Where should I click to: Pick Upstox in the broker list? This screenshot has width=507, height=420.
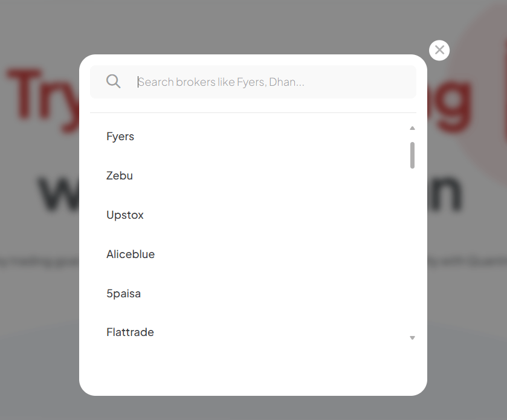(x=125, y=215)
